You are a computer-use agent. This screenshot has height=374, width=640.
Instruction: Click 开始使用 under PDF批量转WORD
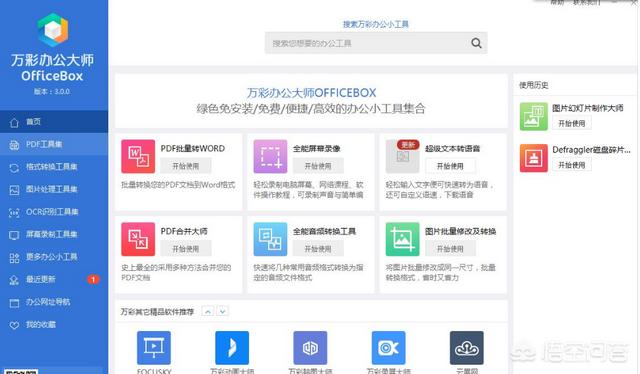pos(186,166)
